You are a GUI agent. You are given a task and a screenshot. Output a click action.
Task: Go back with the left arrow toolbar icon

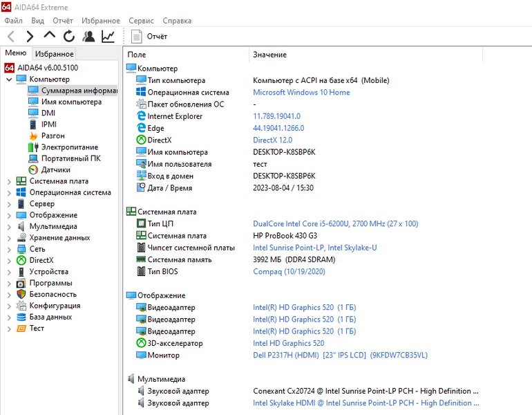11,37
